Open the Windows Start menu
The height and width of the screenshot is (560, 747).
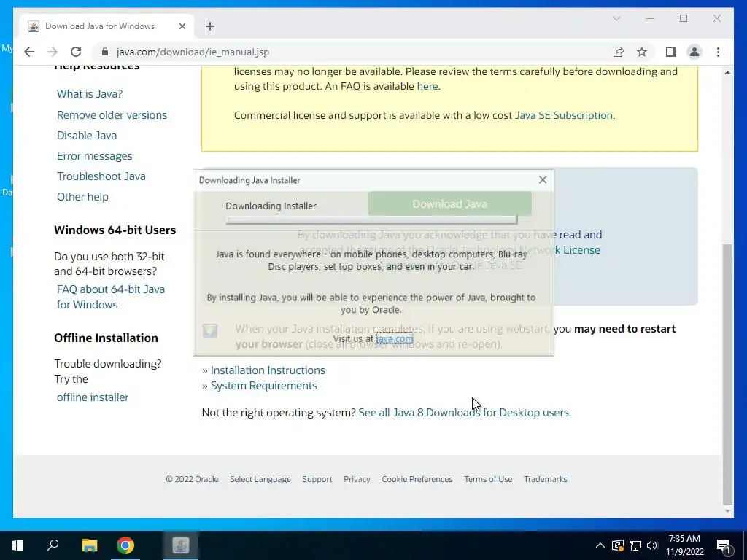[18, 545]
